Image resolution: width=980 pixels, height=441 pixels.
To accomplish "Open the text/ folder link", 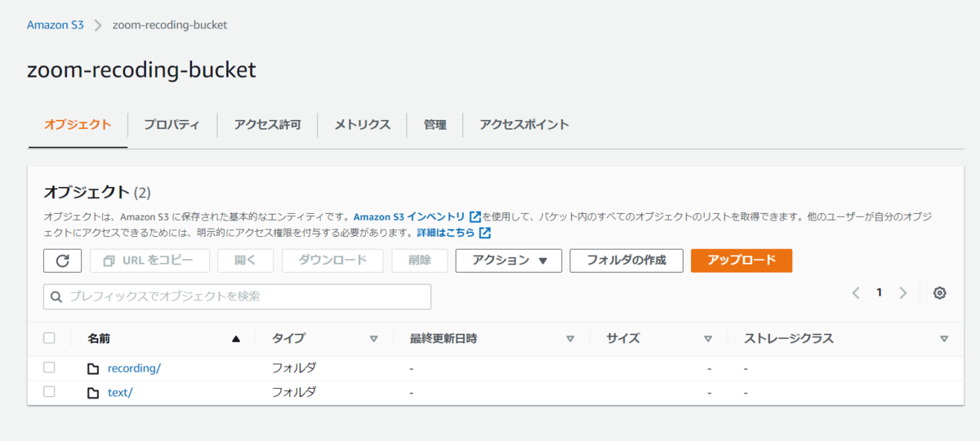I will [x=120, y=393].
